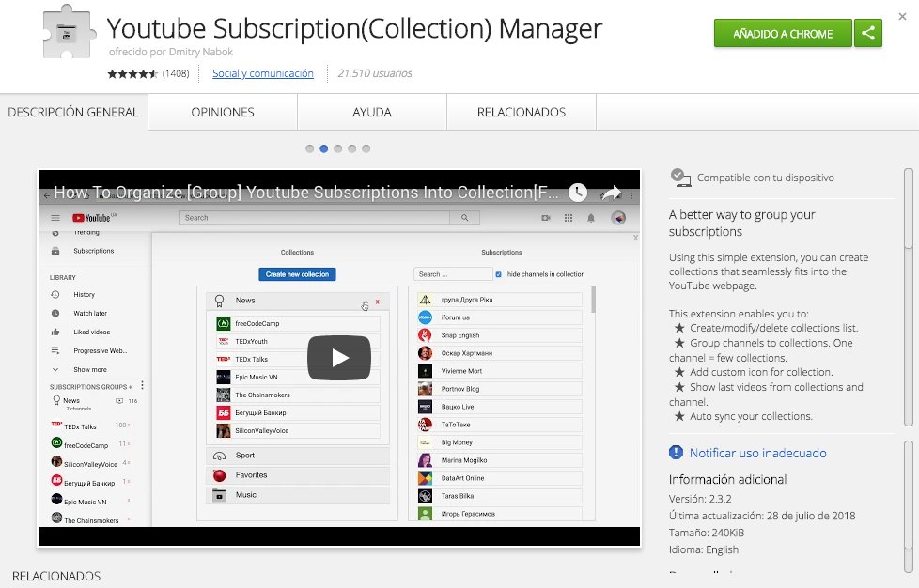The image size is (919, 588).
Task: Click the extension puzzle-piece icon
Action: point(68,32)
